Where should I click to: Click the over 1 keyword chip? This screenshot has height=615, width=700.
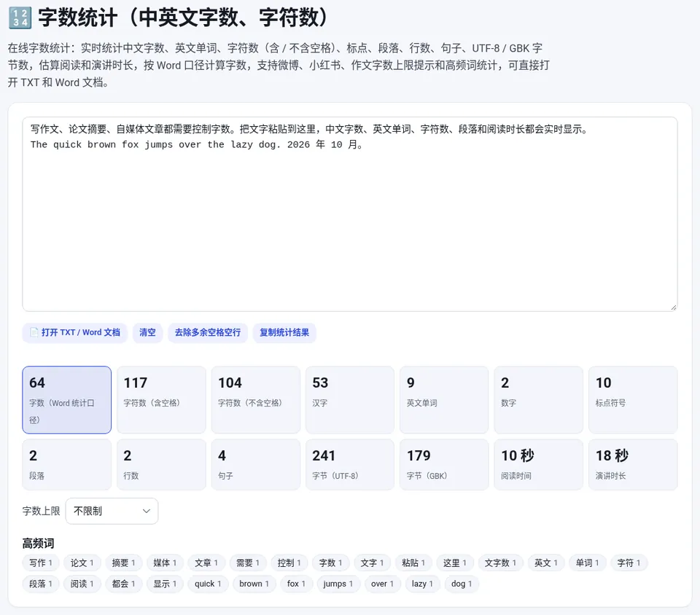point(383,584)
